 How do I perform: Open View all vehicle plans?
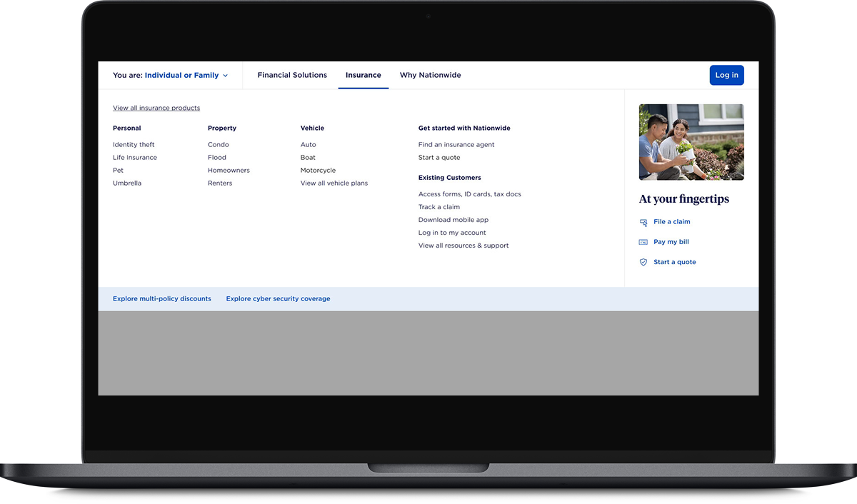pyautogui.click(x=334, y=183)
